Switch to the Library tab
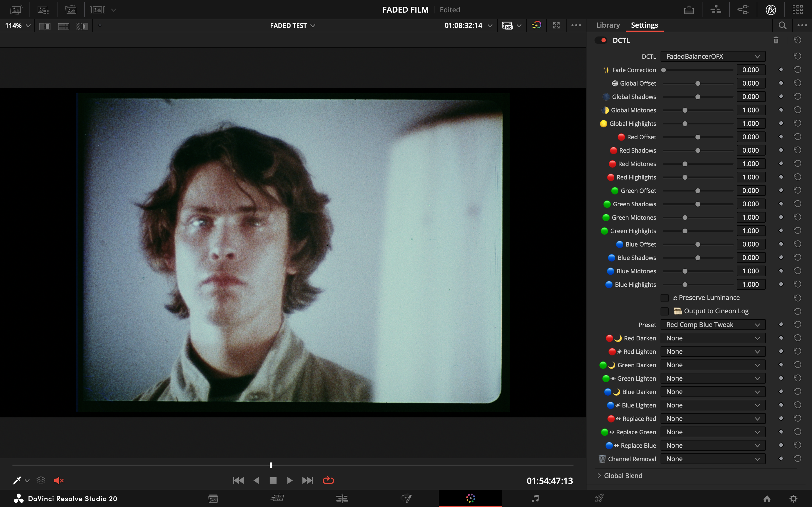 point(608,25)
